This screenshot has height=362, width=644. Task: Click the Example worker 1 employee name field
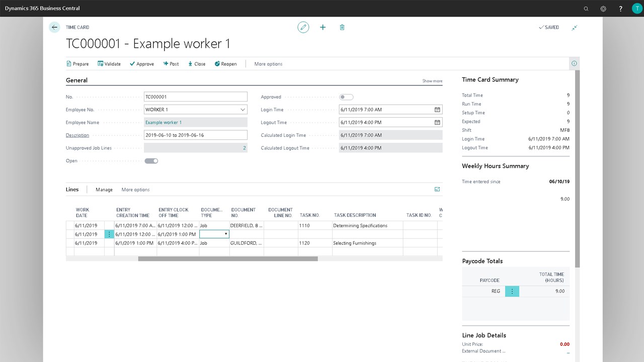click(196, 122)
